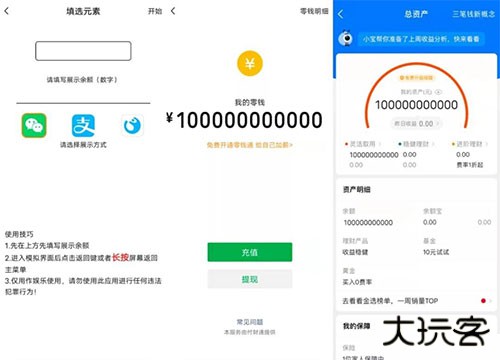Tap the 费率1折起 label under 进阶理财
This screenshot has height=360, width=500.
[469, 165]
